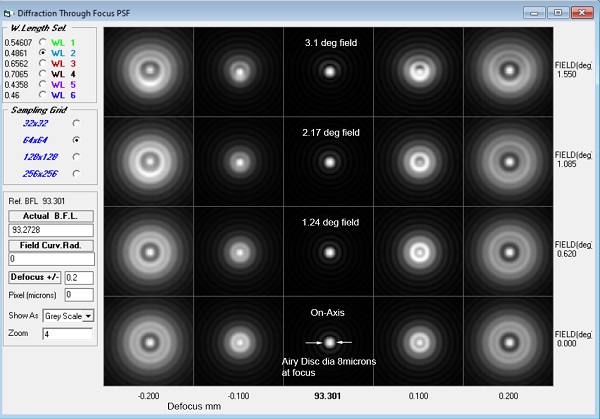The image size is (600, 419).
Task: Choose the WL 5 wavelength option
Action: pyautogui.click(x=42, y=84)
